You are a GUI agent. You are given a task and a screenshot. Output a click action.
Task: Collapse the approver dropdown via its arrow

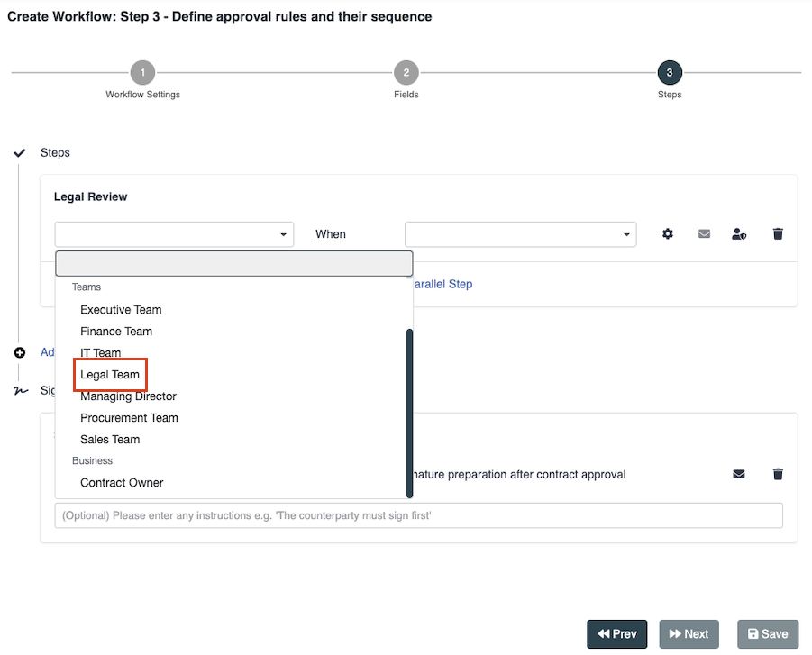click(x=284, y=235)
